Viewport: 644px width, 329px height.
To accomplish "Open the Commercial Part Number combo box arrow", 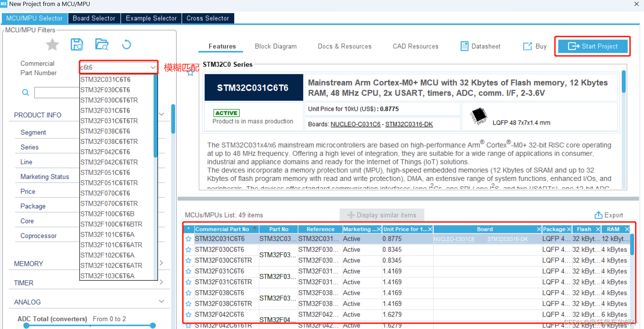I will 153,67.
